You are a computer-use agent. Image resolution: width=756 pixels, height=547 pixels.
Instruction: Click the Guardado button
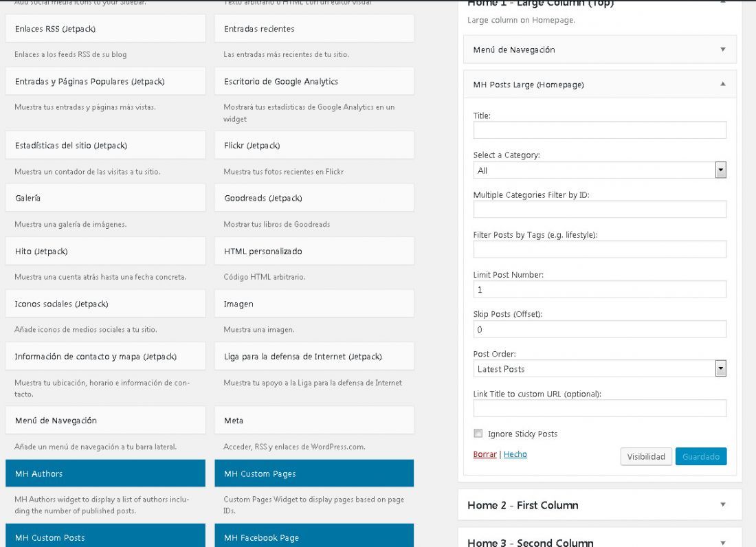click(x=700, y=456)
